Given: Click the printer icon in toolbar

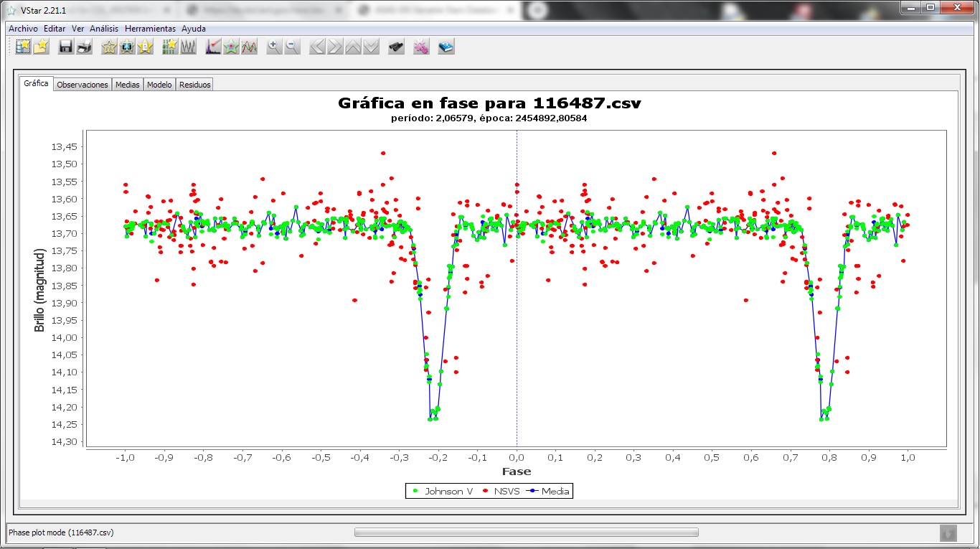Looking at the screenshot, I should (x=85, y=47).
